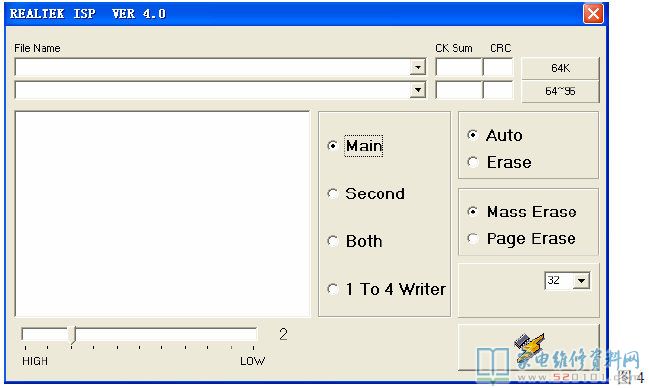
Task: Click the 64K button
Action: 560,68
